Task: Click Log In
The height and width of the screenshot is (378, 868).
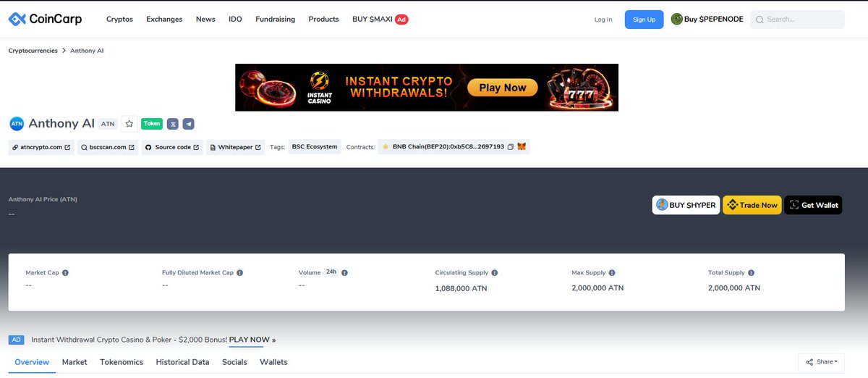Action: [603, 20]
